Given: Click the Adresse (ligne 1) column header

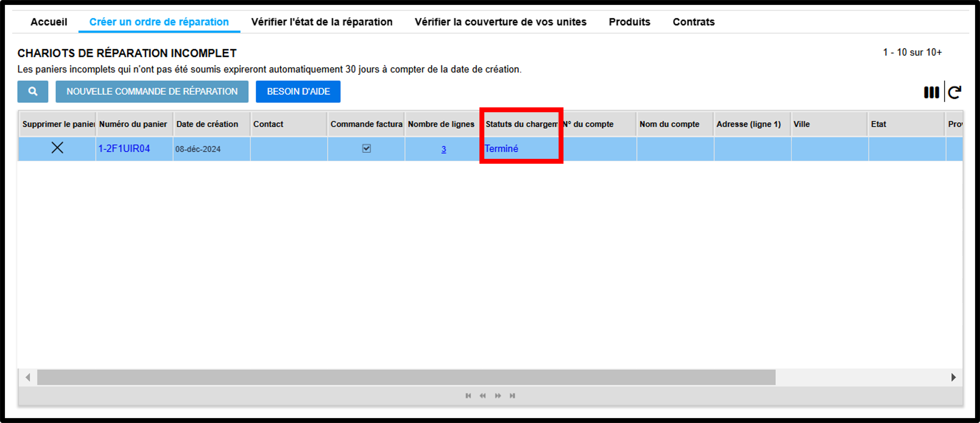Looking at the screenshot, I should [752, 124].
